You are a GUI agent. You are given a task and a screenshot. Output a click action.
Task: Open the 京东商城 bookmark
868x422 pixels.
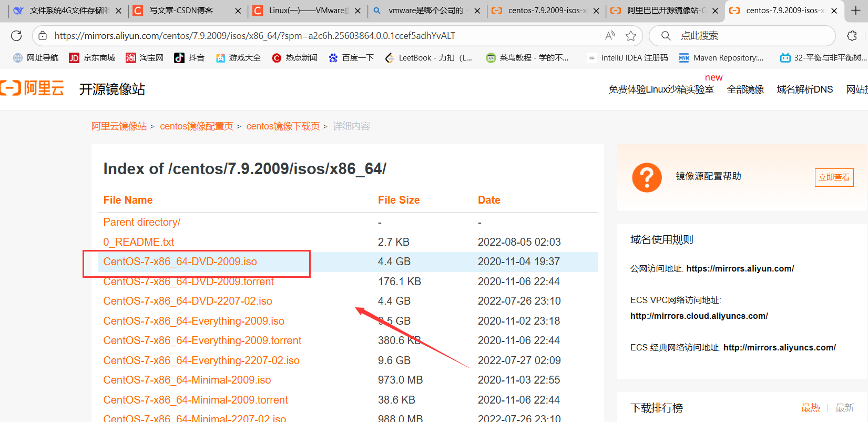[93, 58]
